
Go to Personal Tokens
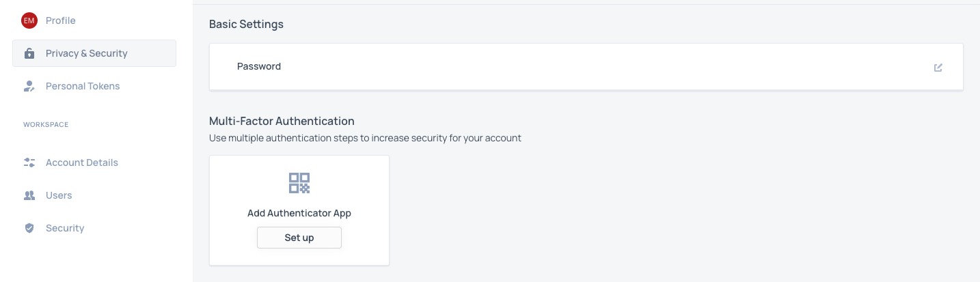83,86
